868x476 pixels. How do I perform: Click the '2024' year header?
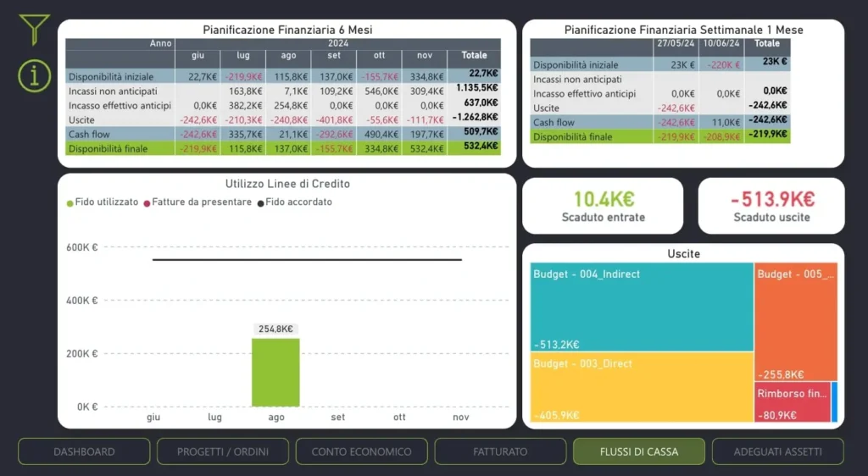pos(338,43)
